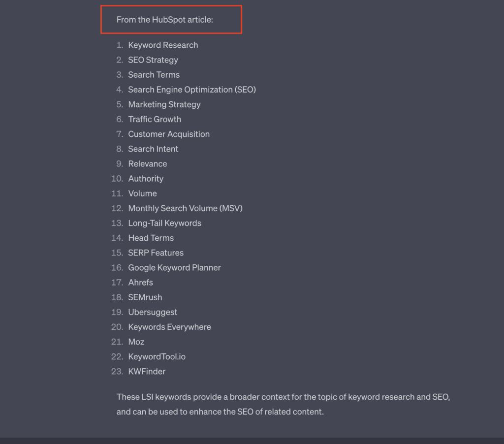Click the 'Long-Tail Keywords' entry

pyautogui.click(x=164, y=223)
